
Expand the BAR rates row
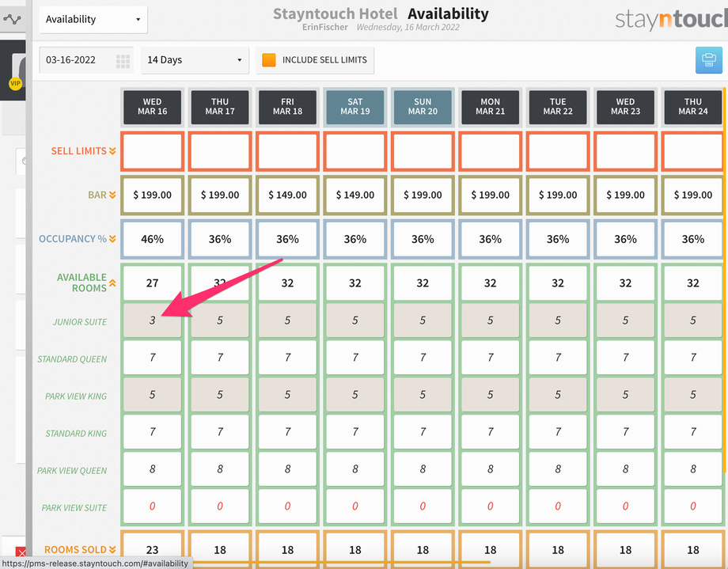coord(112,195)
